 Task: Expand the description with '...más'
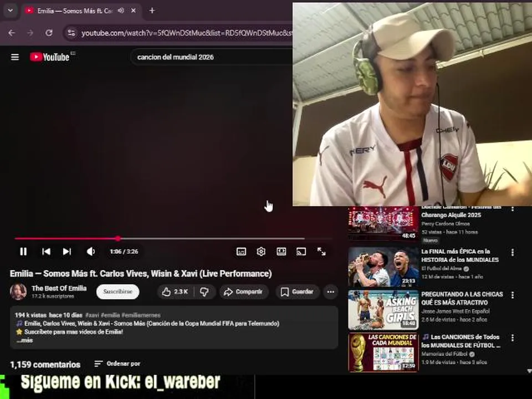coord(25,340)
